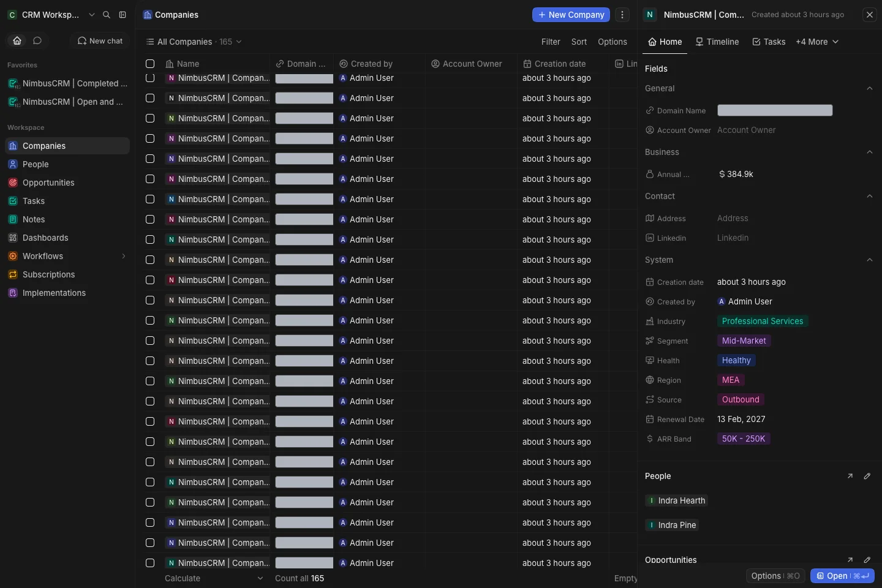
Task: Click the panel Options button
Action: pyautogui.click(x=775, y=576)
